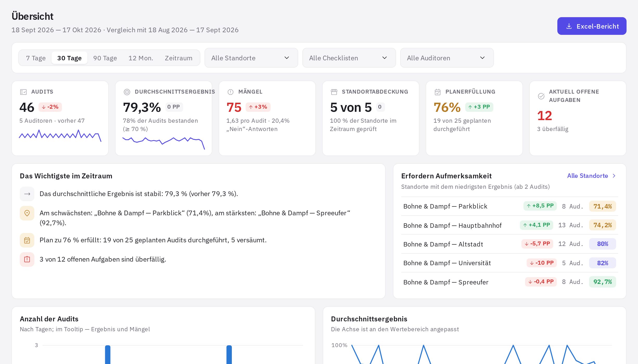Click the location pin icon for weakest site

point(27,213)
